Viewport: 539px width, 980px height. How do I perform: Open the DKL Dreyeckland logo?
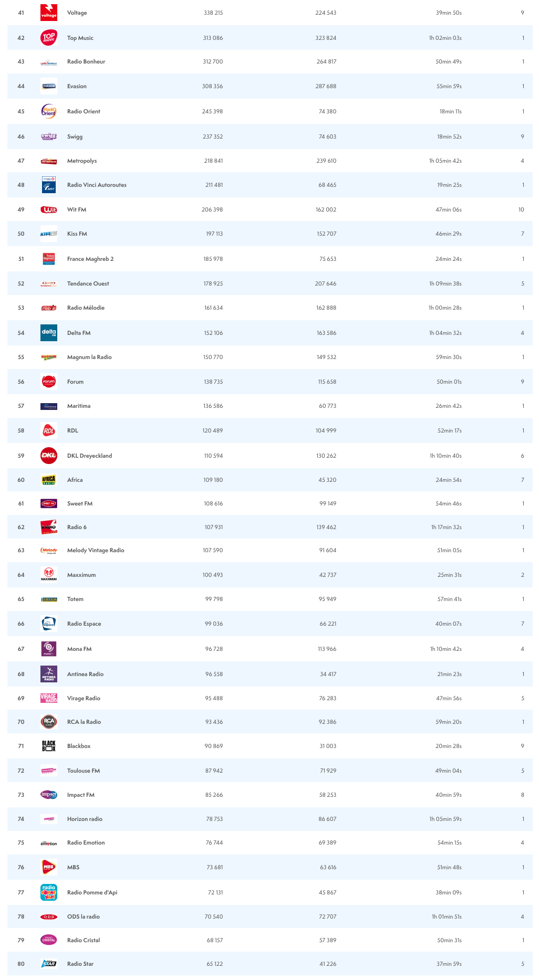(49, 456)
